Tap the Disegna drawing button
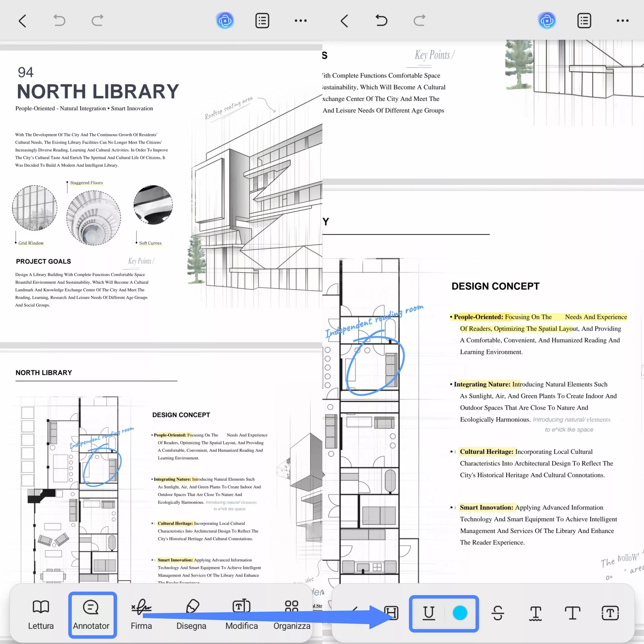 191,615
